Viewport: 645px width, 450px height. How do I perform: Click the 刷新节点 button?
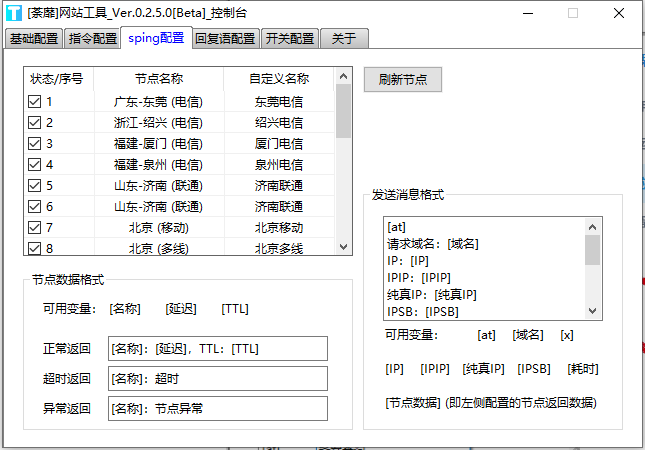click(x=403, y=79)
